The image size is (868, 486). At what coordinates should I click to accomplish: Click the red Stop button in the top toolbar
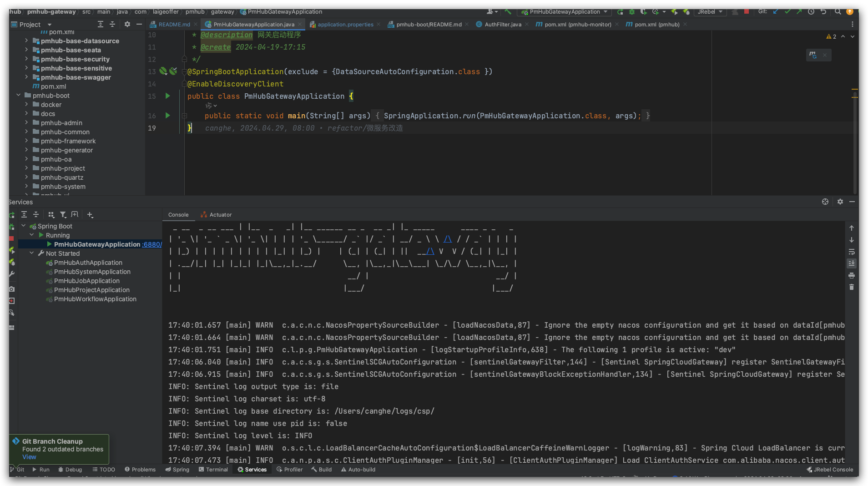coord(747,12)
